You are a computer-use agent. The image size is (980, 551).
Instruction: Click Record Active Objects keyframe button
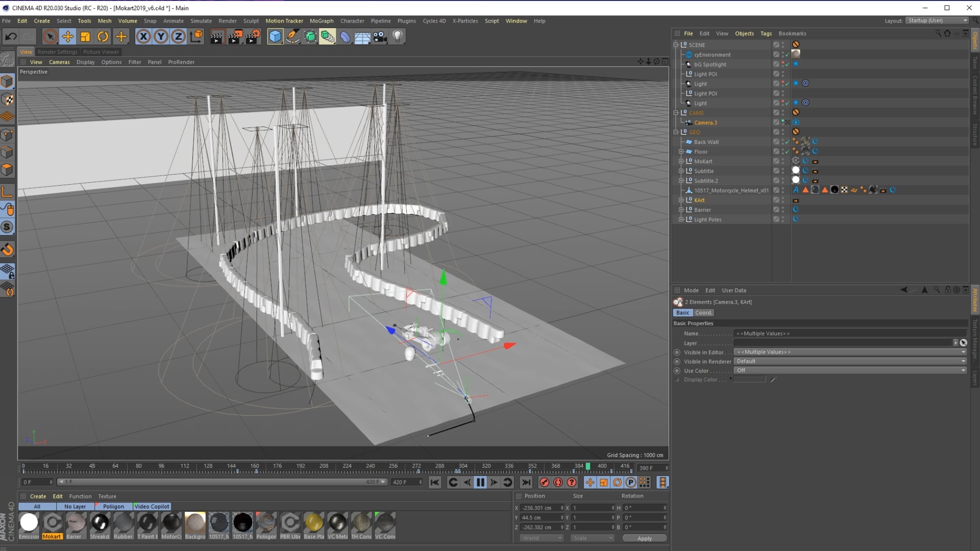[545, 482]
